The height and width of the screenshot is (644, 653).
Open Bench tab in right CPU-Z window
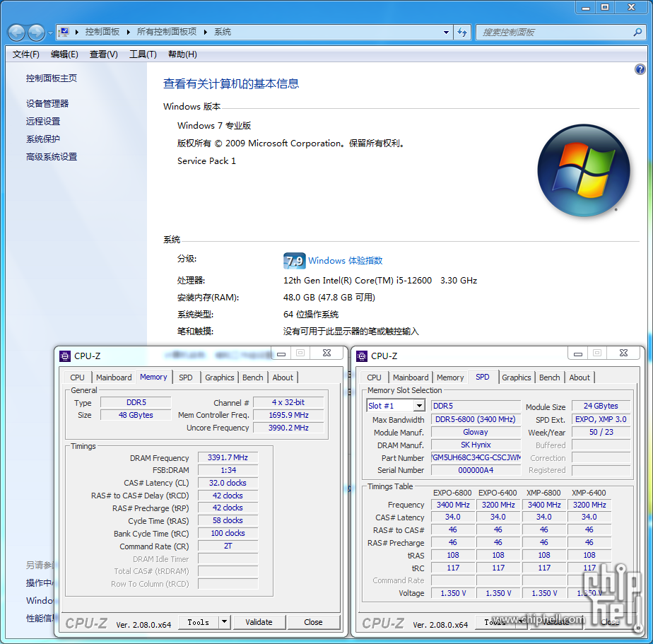click(x=550, y=377)
